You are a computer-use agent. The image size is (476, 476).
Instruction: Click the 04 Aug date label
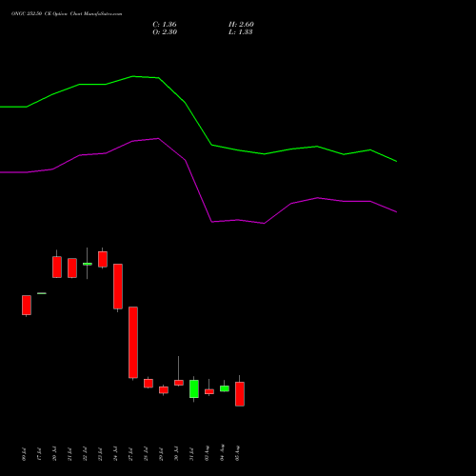click(x=223, y=452)
